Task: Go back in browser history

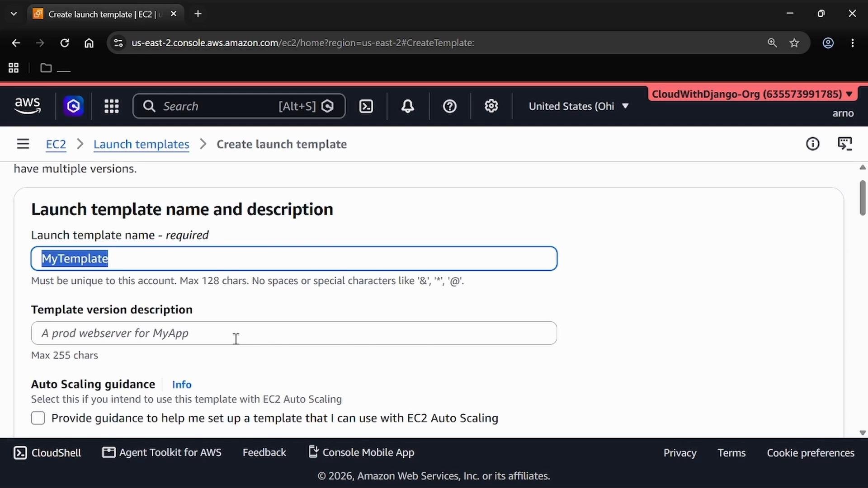Action: click(16, 43)
